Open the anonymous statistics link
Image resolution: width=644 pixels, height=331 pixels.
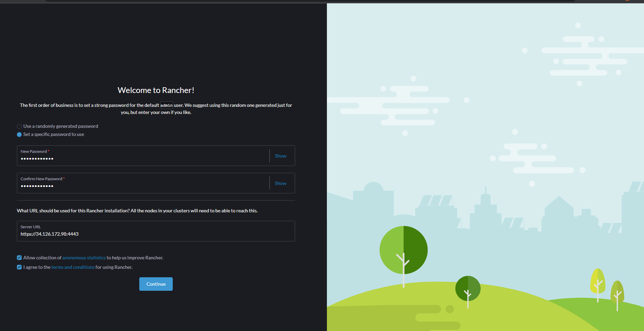coord(84,258)
